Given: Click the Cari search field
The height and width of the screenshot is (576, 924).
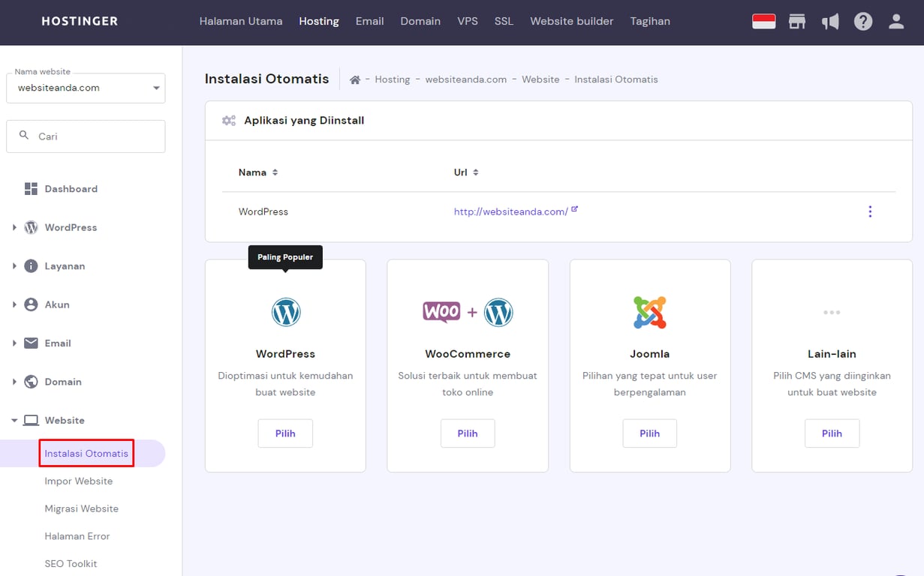Looking at the screenshot, I should tap(85, 136).
